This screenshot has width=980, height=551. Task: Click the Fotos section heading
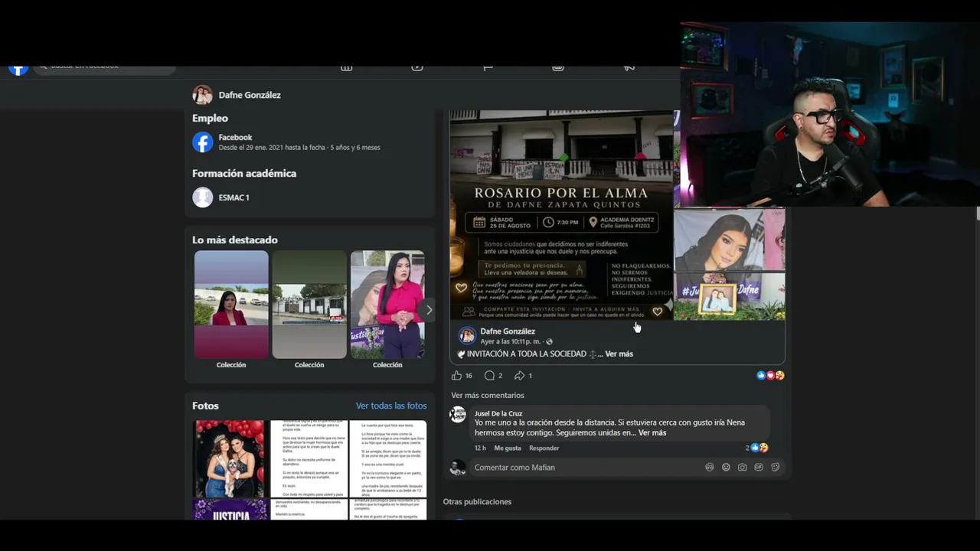click(x=205, y=406)
